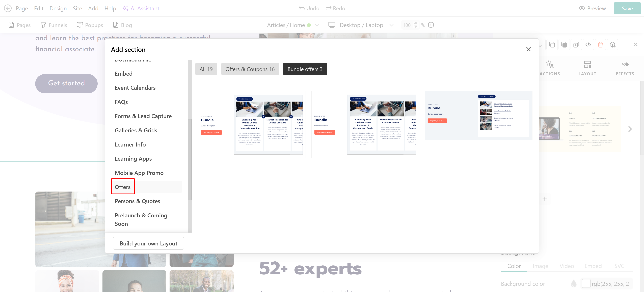Open the code embed brackets icon
Screen dimensions: 644x292
pos(588,45)
